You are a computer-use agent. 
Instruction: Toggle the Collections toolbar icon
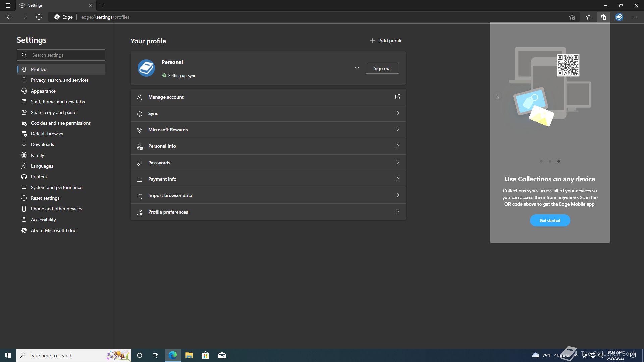pos(604,17)
